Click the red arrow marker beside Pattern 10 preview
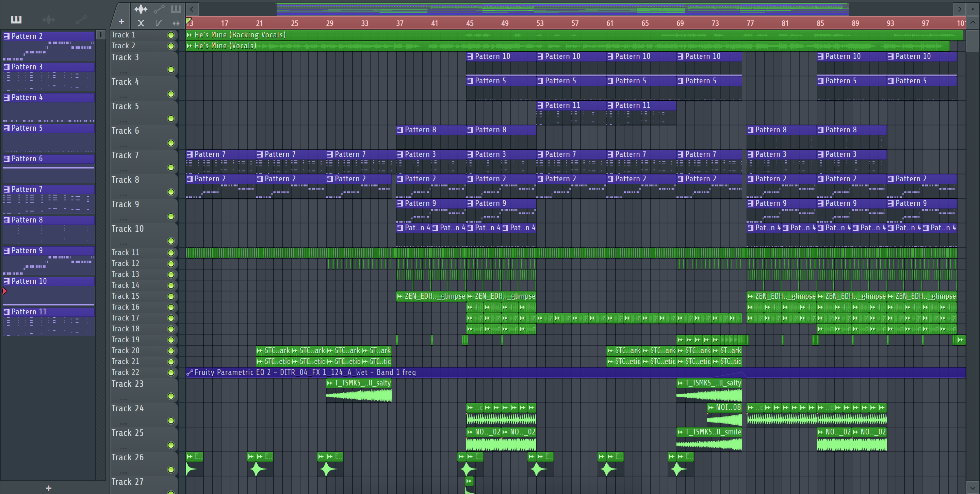Image resolution: width=980 pixels, height=494 pixels. 4,291
